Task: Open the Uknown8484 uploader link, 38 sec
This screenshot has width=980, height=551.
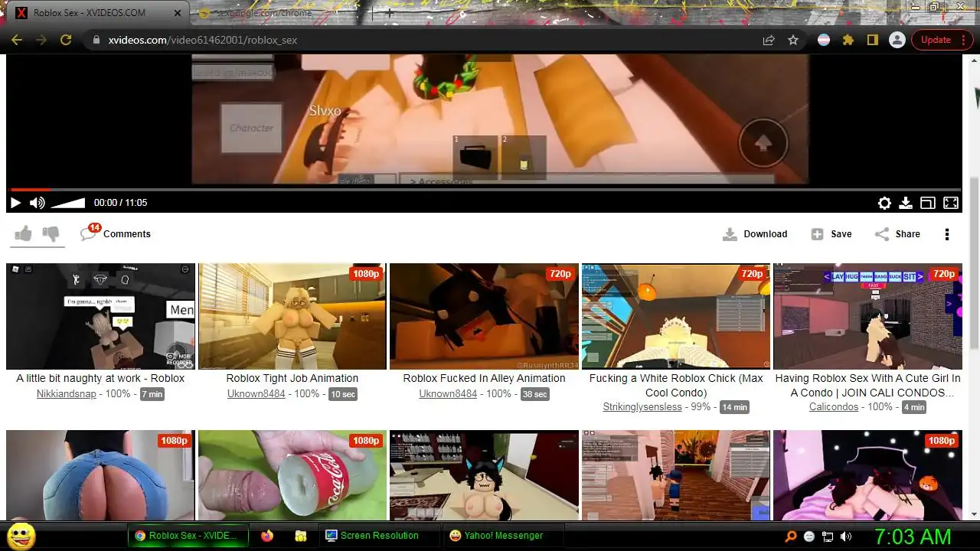Action: tap(448, 394)
